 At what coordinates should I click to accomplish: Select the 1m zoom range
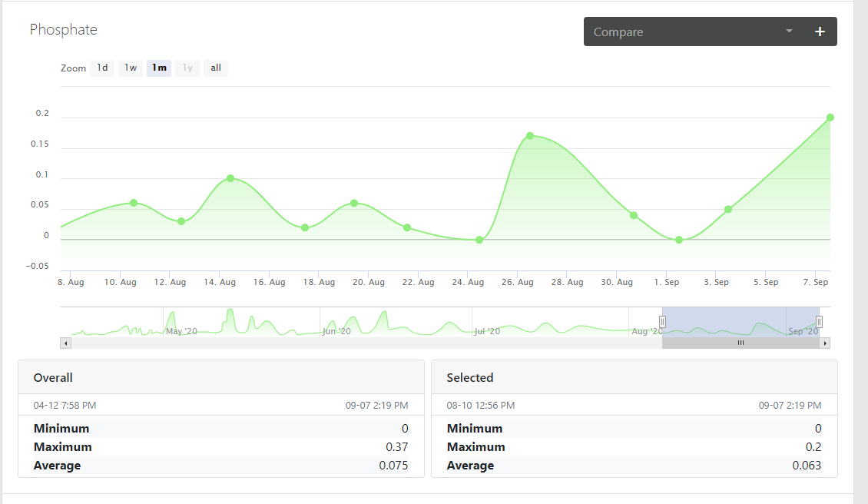tap(159, 68)
